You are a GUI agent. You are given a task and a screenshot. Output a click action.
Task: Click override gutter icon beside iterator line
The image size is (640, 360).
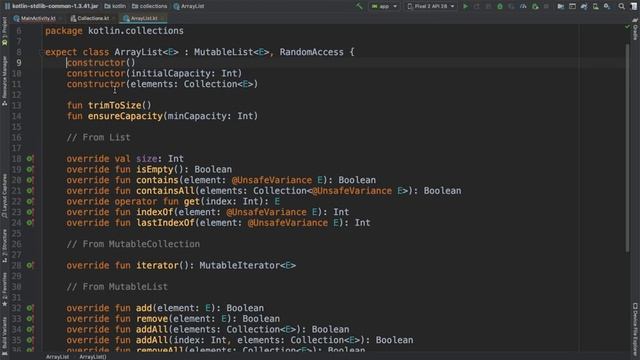[30, 265]
